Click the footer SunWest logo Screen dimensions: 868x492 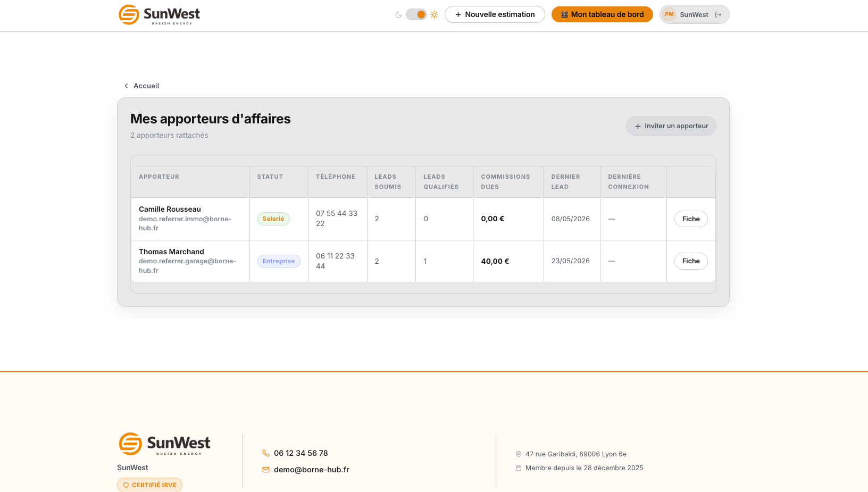pyautogui.click(x=164, y=444)
